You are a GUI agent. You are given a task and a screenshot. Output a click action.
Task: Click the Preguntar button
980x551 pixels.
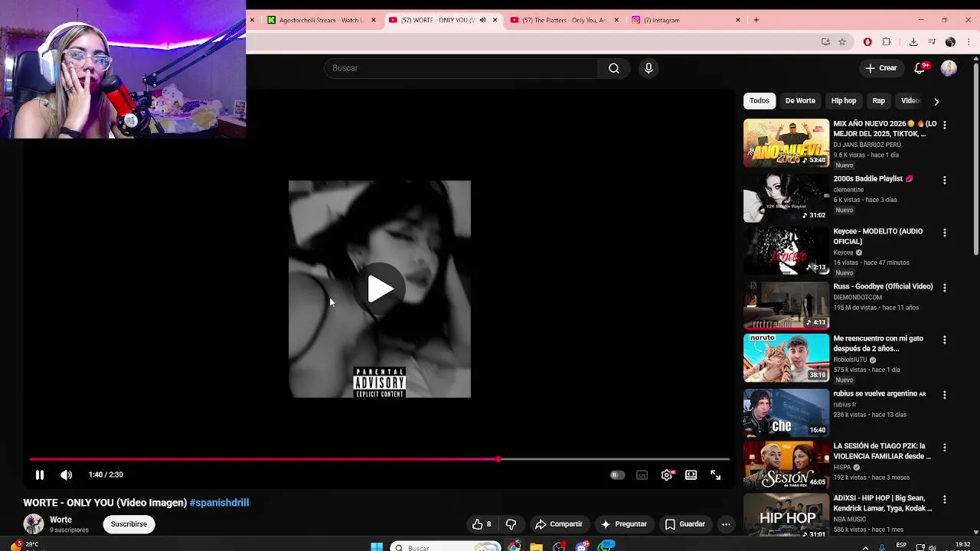(624, 524)
